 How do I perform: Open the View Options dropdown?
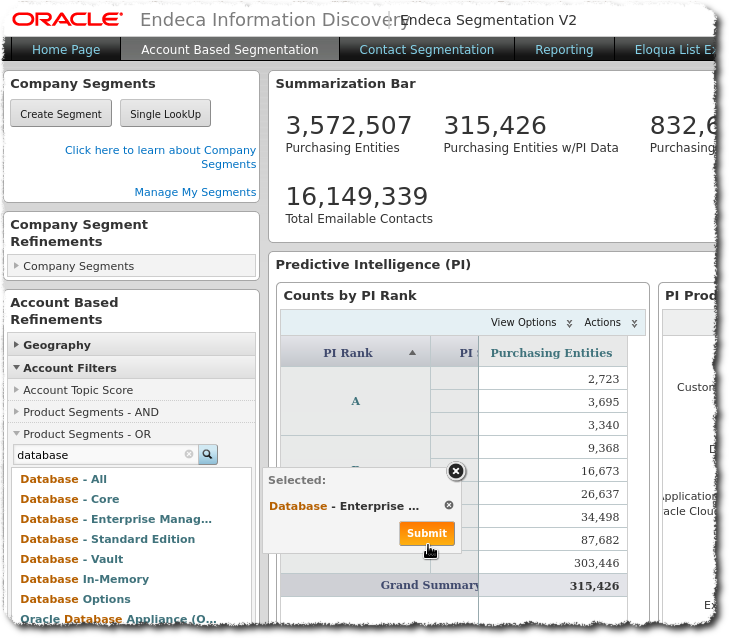pyautogui.click(x=531, y=323)
